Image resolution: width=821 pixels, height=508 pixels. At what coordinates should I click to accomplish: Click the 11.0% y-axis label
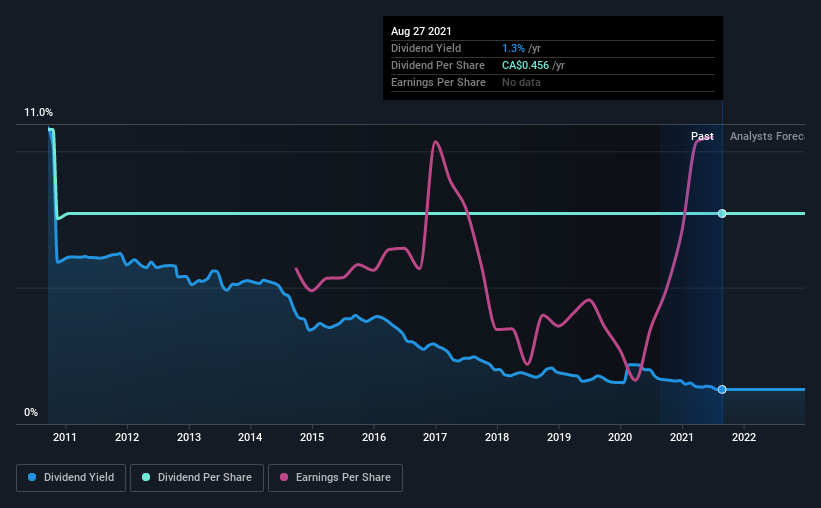click(38, 113)
